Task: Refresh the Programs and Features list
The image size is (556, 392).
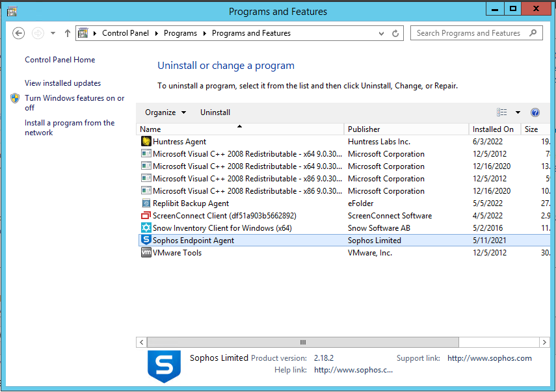Action: (395, 33)
